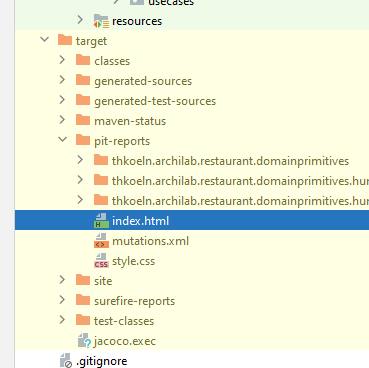Select the generated-sources directory label

[x=143, y=81]
